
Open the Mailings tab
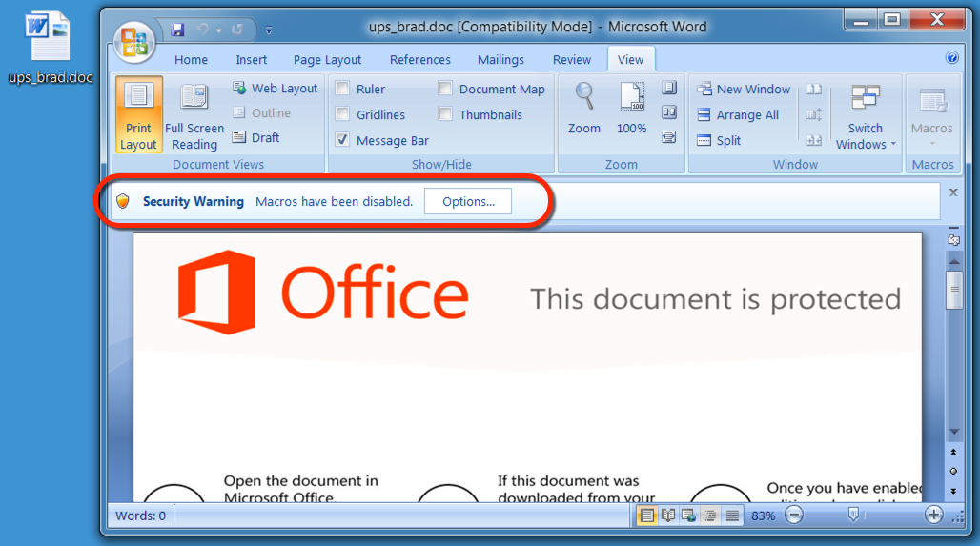point(500,60)
